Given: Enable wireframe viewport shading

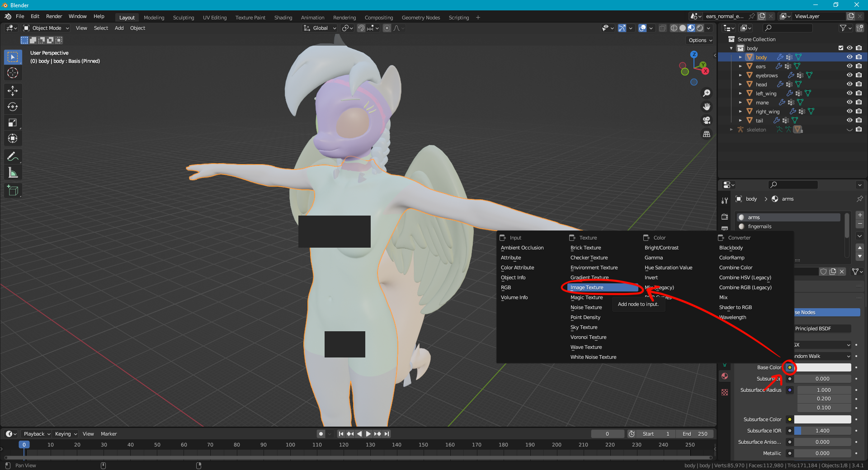Looking at the screenshot, I should coord(674,28).
